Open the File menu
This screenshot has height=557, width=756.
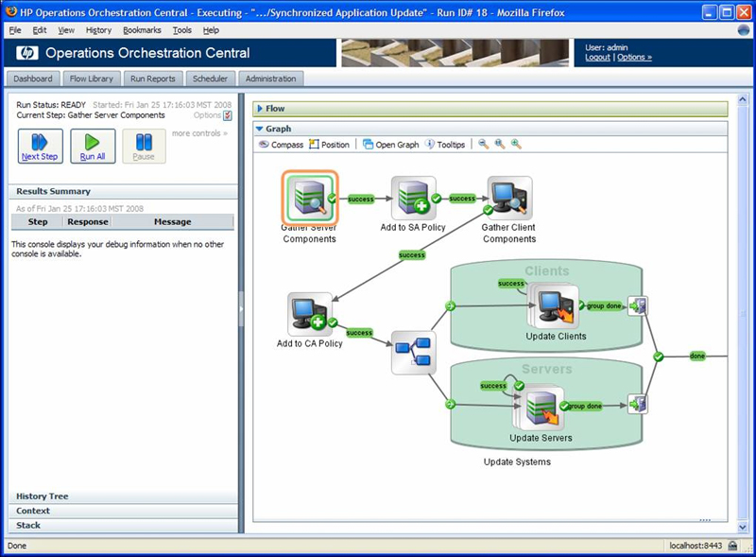pyautogui.click(x=15, y=30)
